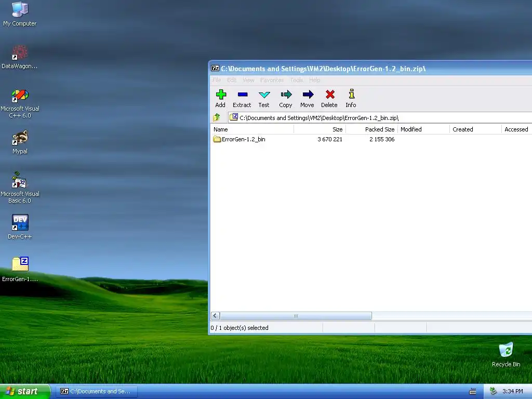Open the View menu

tap(248, 80)
